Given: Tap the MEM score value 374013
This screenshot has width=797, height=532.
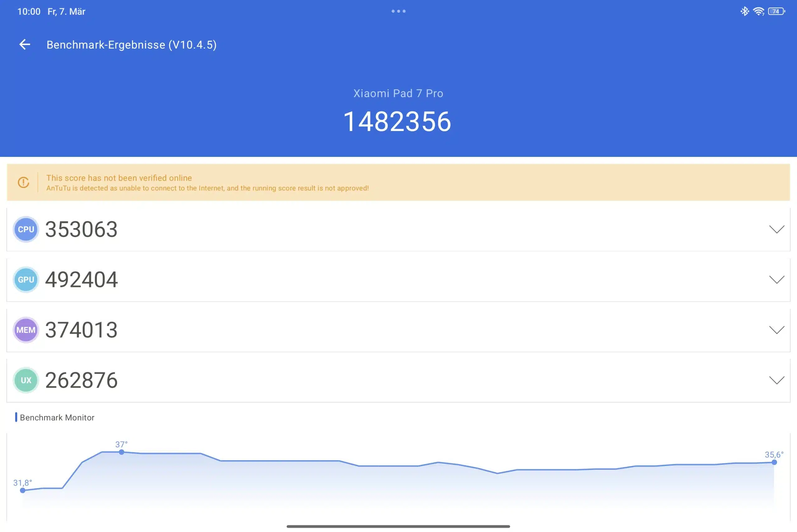Looking at the screenshot, I should [x=82, y=330].
